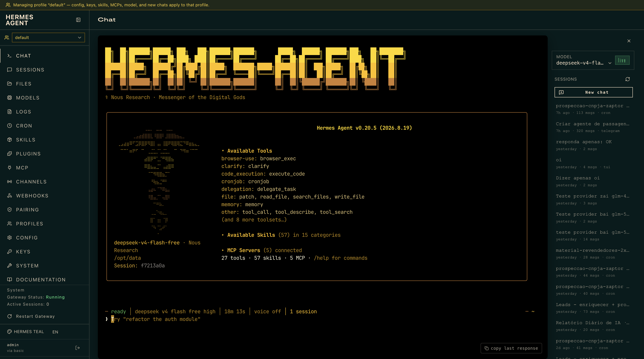Click the Keys key icon

point(10,252)
